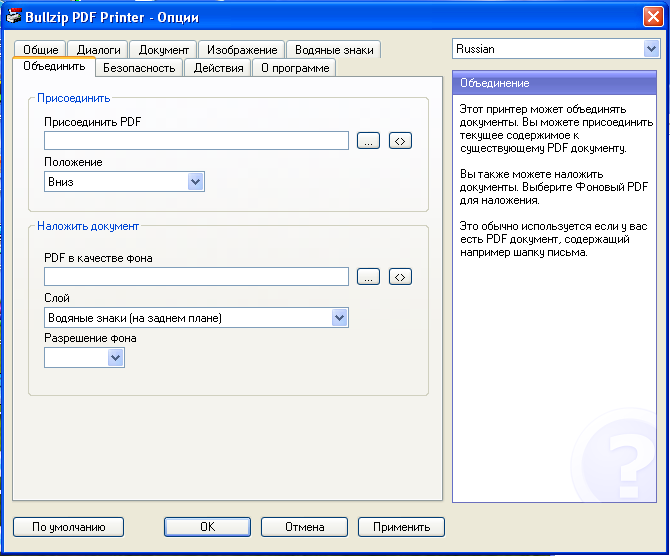Viewport: 670px width, 556px height.
Task: Click the Наложить документ group label
Action: [x=88, y=226]
